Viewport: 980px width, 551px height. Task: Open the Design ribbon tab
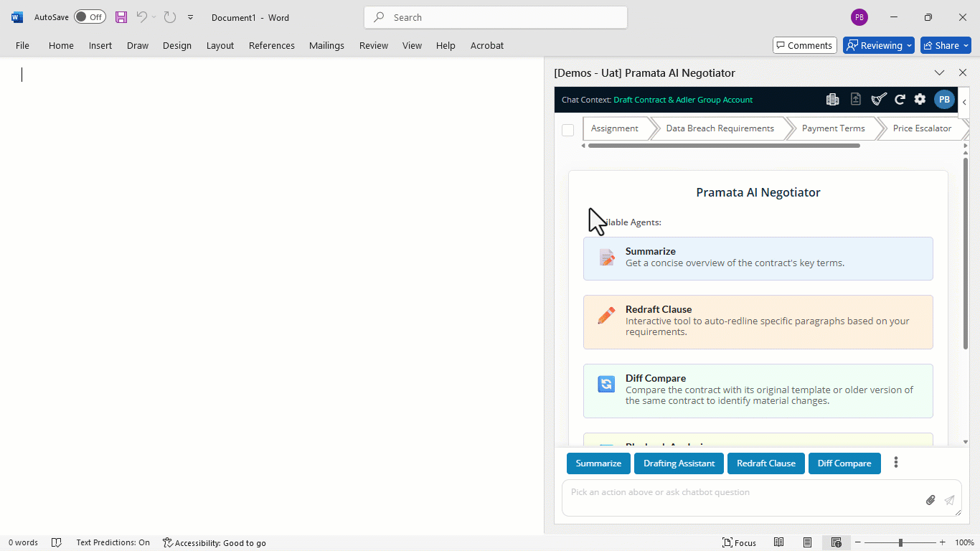pos(177,45)
